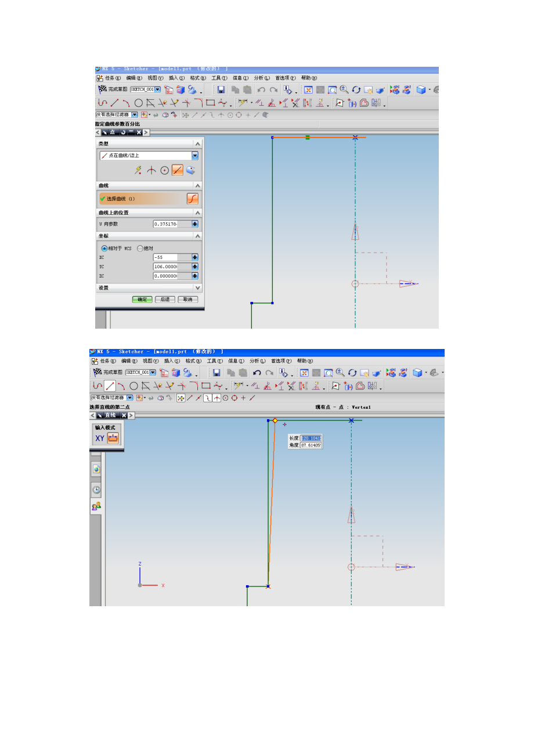
Task: Click the Save icon in upper window toolbar
Action: (221, 89)
